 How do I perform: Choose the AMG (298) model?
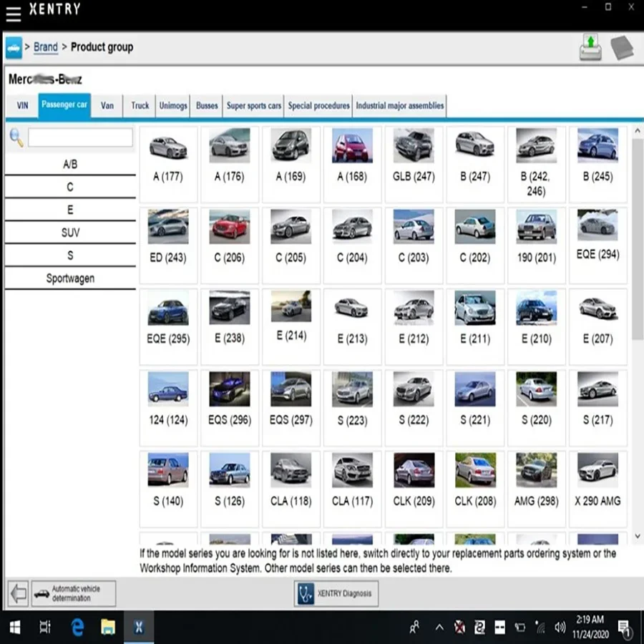537,489
